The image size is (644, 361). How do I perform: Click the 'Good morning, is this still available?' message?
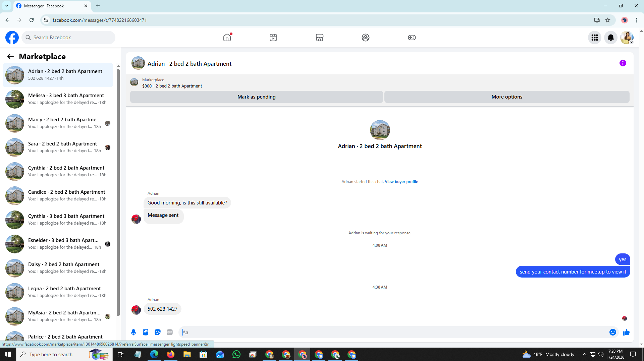coord(187,203)
